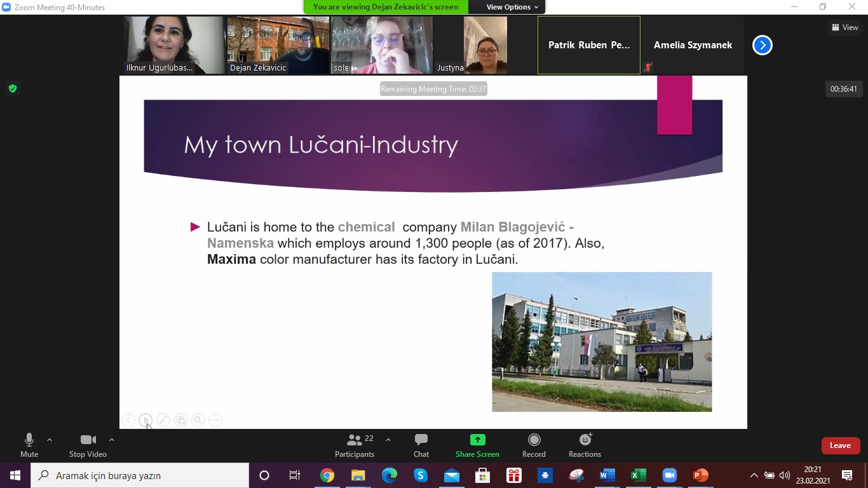Select Dejan Zekavicic video thumbnail
Viewport: 868px width, 488px height.
pyautogui.click(x=278, y=45)
